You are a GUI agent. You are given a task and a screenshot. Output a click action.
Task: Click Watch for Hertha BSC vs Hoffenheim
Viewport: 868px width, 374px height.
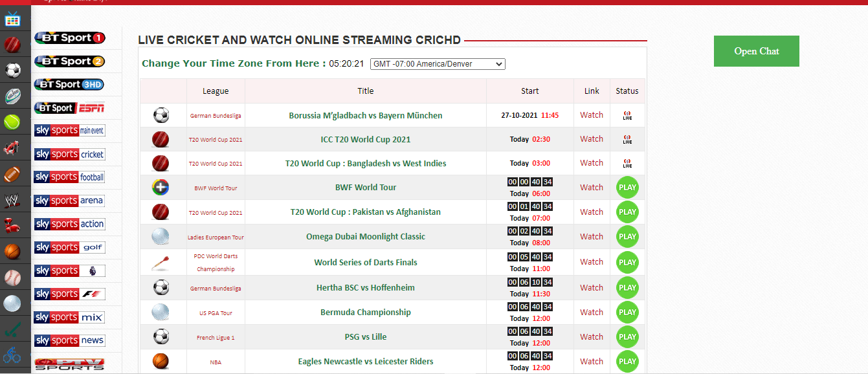(x=592, y=288)
